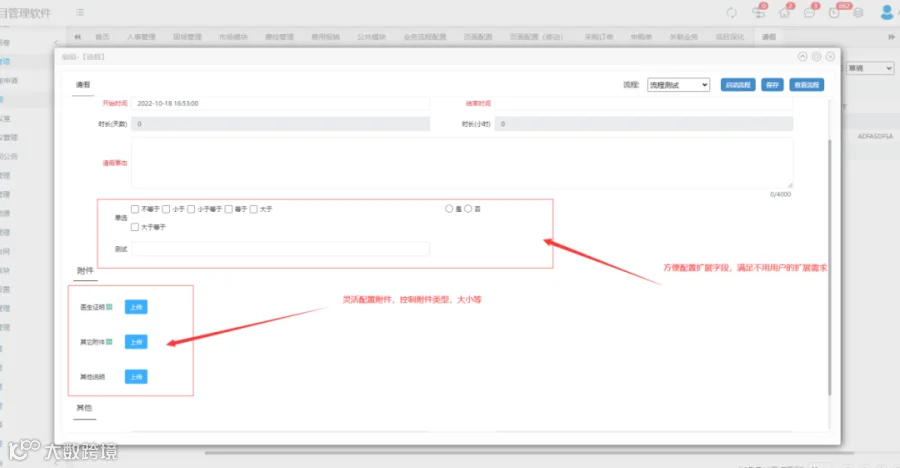This screenshot has width=900, height=468.
Task: Click the green icon next to 其它附件
Action: [109, 342]
